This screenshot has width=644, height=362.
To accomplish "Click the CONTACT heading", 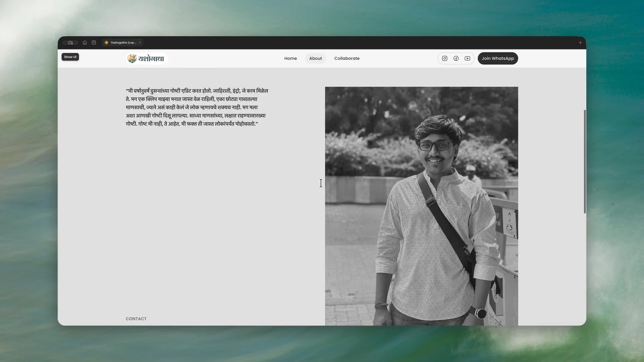I will point(136,319).
